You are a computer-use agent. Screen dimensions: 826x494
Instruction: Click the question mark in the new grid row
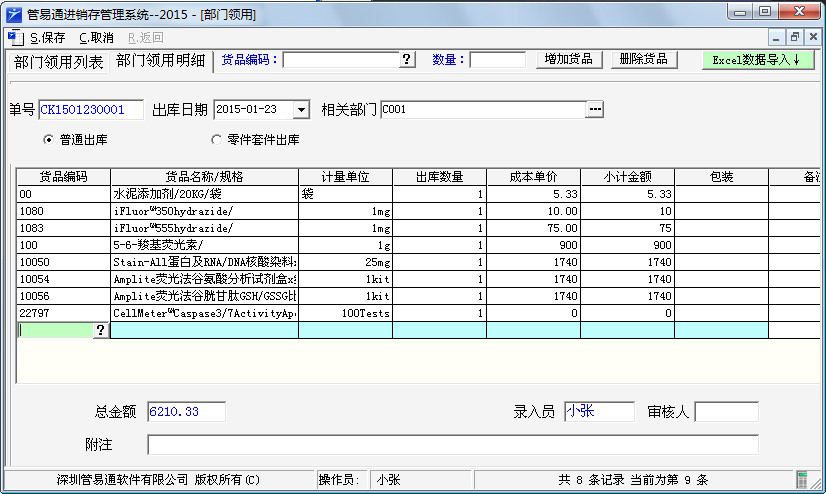click(x=101, y=331)
